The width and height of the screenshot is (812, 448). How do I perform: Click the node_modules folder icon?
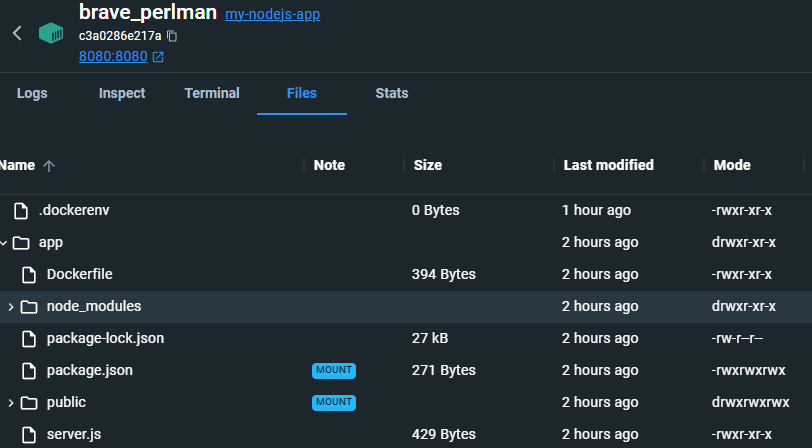(x=29, y=307)
